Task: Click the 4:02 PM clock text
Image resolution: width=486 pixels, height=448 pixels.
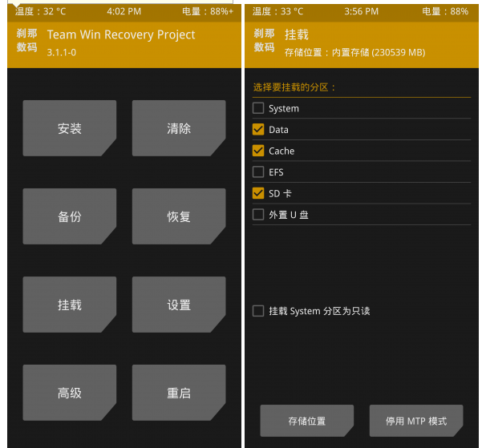Action: 124,11
